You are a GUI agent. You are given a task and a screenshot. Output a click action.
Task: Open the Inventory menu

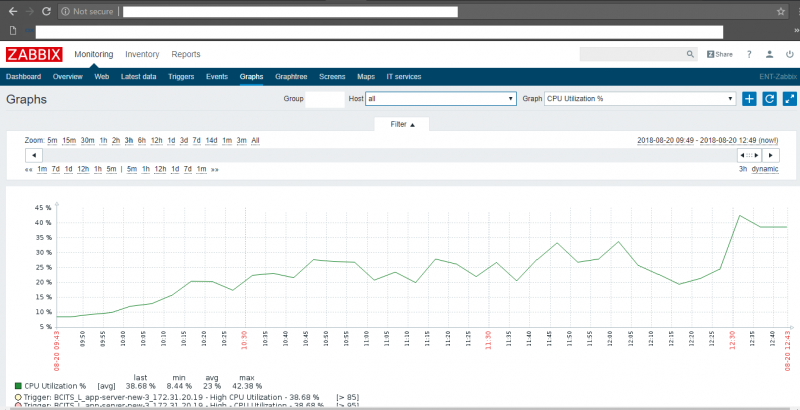[142, 54]
